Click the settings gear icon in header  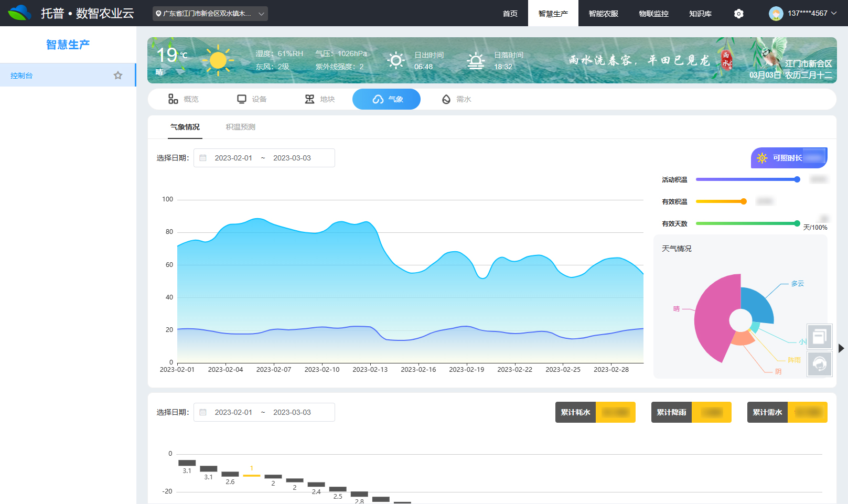point(738,14)
